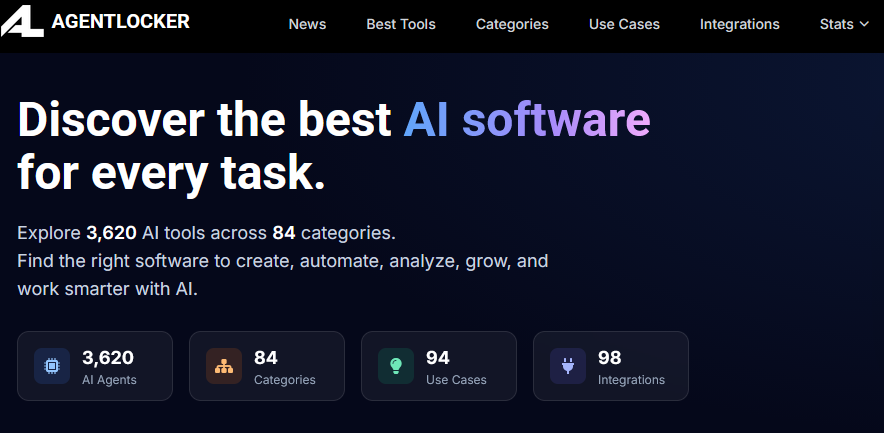Click the 'Categories' label under 84
Viewport: 884px width, 433px height.
point(285,380)
